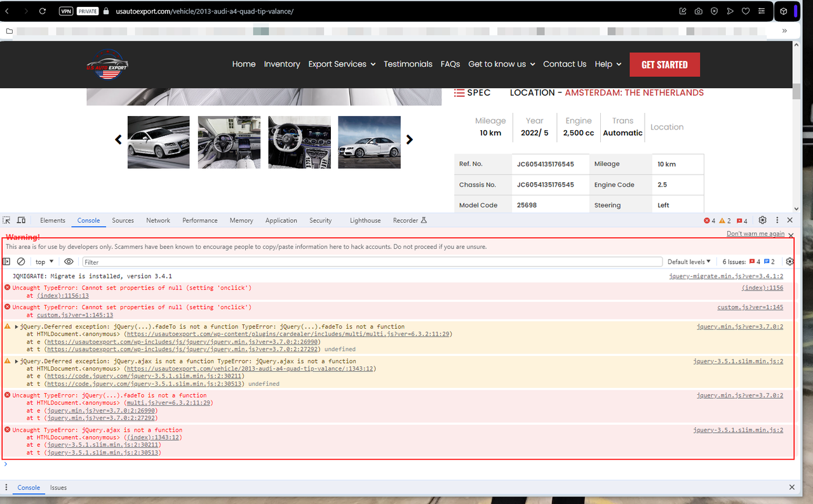Toggle the VPN badge in address bar
Viewport: 813px width, 504px height.
(66, 11)
